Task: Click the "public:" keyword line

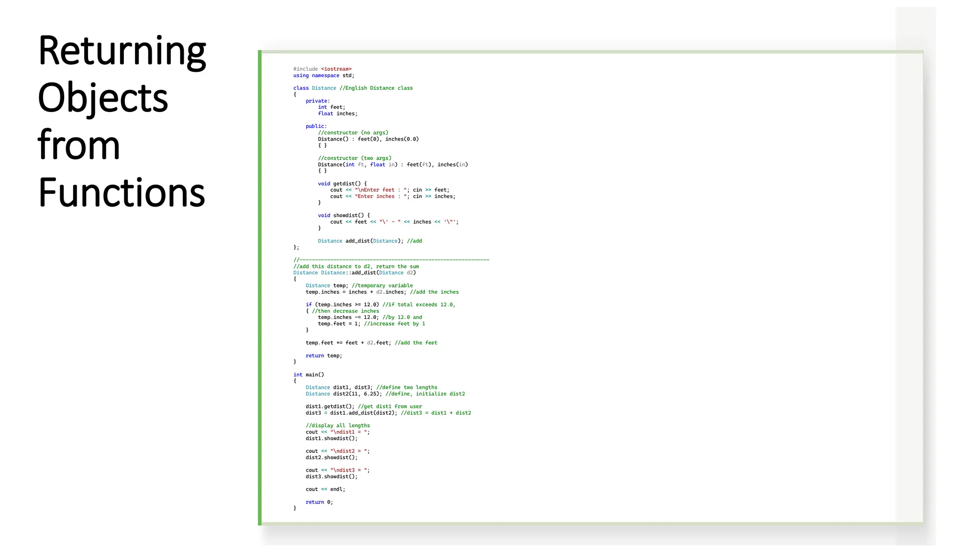Action: point(316,126)
